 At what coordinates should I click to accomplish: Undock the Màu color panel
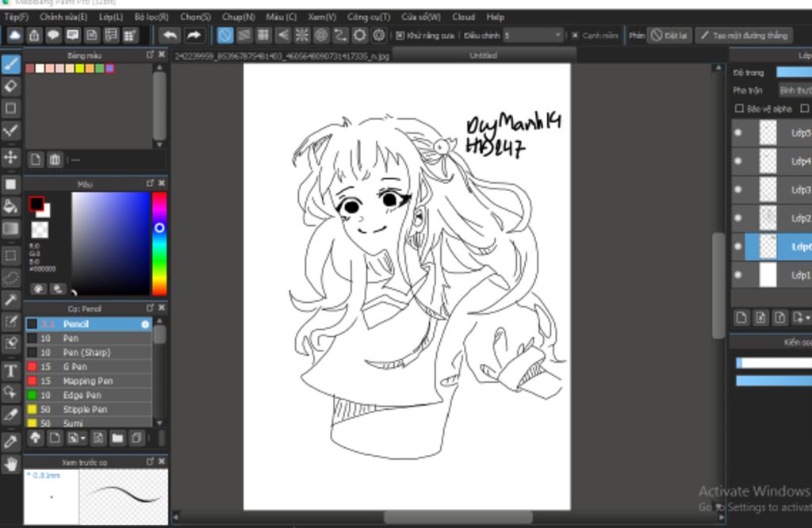click(150, 182)
